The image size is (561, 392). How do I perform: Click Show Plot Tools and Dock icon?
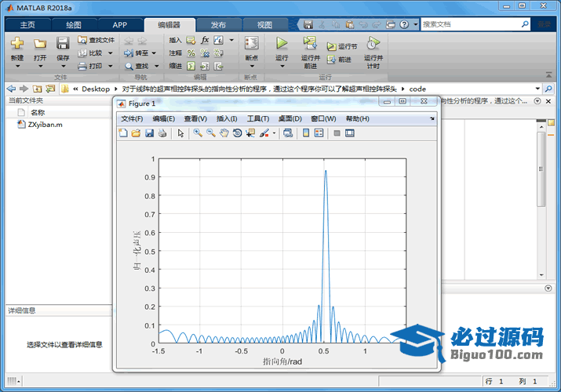pos(350,133)
